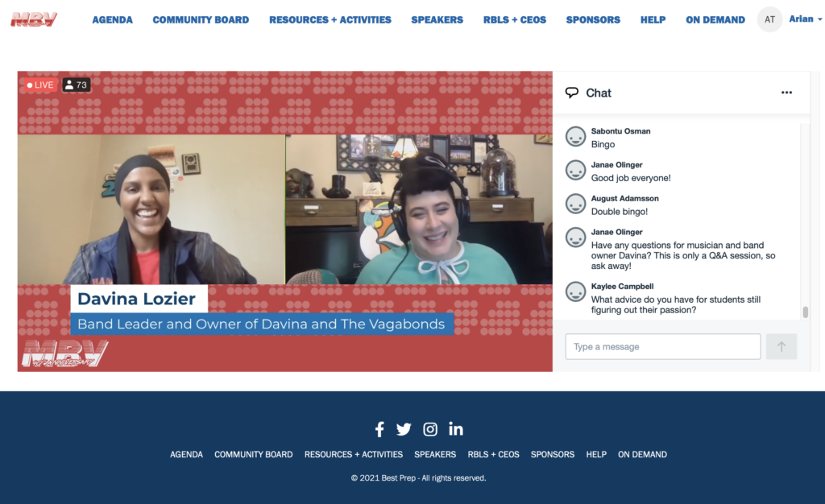Expand the Arian account dropdown
This screenshot has height=504, width=825.
click(806, 19)
